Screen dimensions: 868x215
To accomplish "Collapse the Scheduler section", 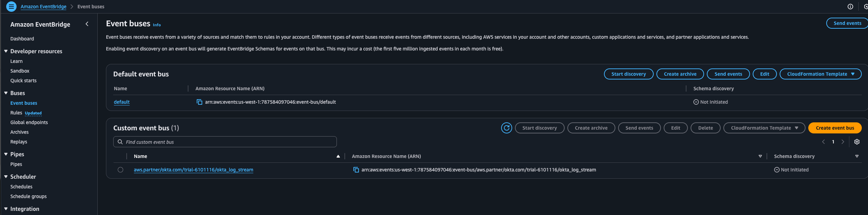I will pyautogui.click(x=6, y=177).
